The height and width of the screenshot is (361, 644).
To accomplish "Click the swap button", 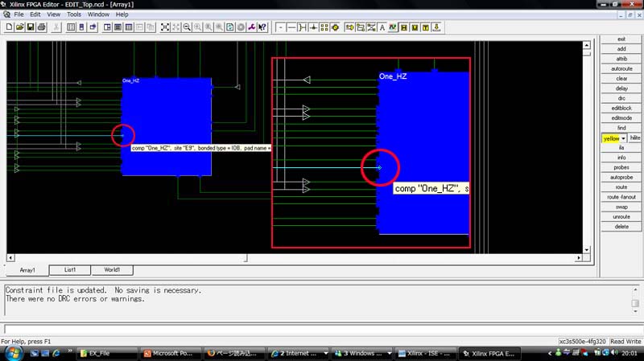I will pyautogui.click(x=621, y=207).
